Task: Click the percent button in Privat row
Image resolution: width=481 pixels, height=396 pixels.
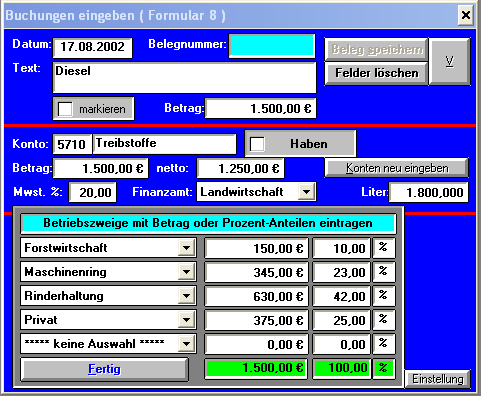Action: (x=384, y=320)
